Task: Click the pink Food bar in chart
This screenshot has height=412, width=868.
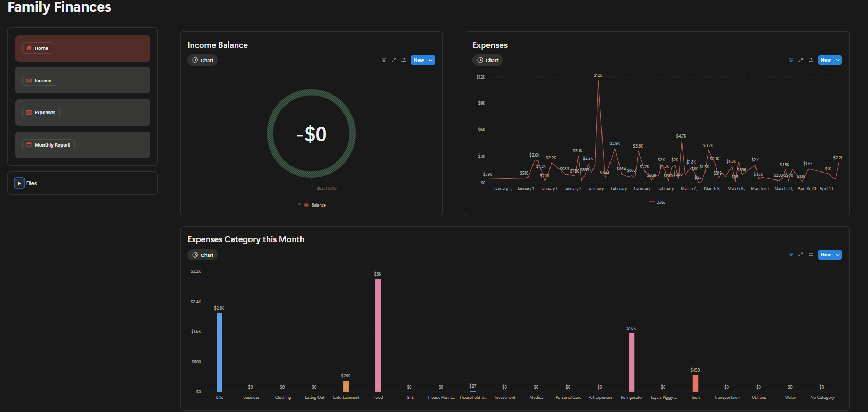Action: pos(378,335)
